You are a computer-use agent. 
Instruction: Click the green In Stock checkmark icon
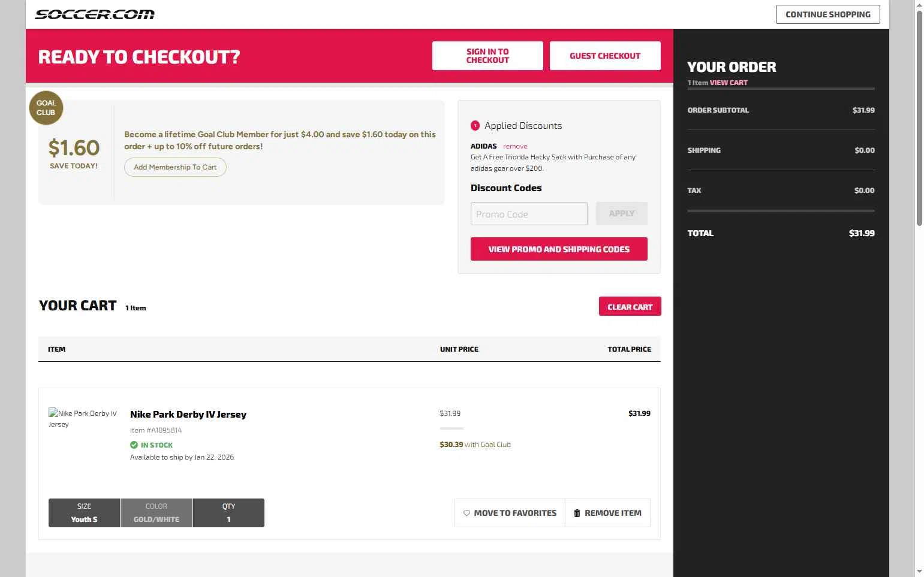coord(134,445)
